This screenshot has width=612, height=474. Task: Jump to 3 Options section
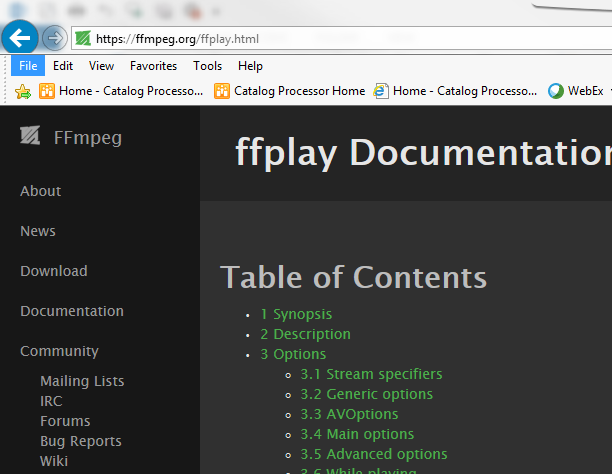point(293,354)
